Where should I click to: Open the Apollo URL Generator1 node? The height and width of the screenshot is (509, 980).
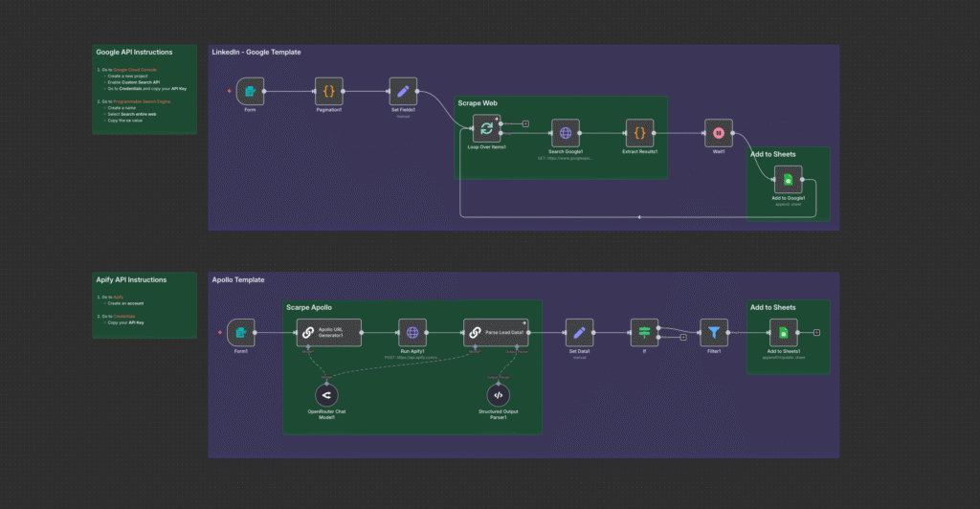(327, 332)
